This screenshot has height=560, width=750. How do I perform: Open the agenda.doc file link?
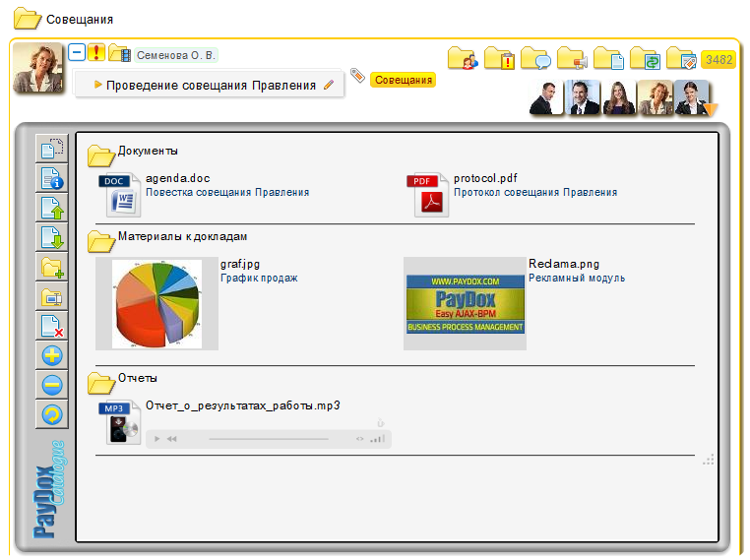177,178
